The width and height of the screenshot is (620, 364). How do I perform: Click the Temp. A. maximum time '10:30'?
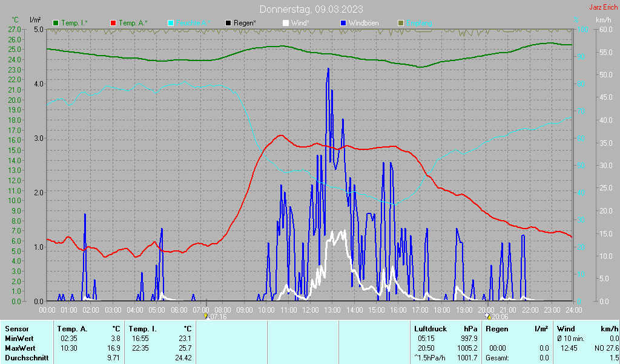point(69,349)
